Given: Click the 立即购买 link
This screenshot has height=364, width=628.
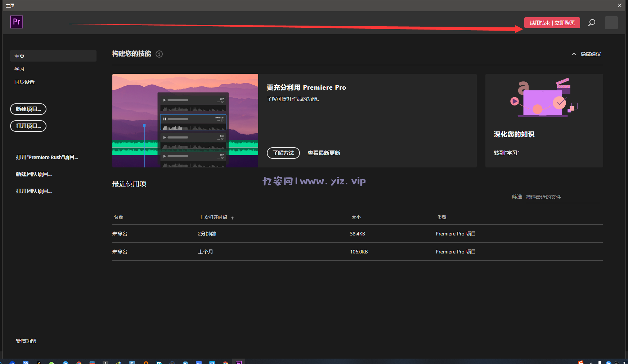Looking at the screenshot, I should (565, 23).
